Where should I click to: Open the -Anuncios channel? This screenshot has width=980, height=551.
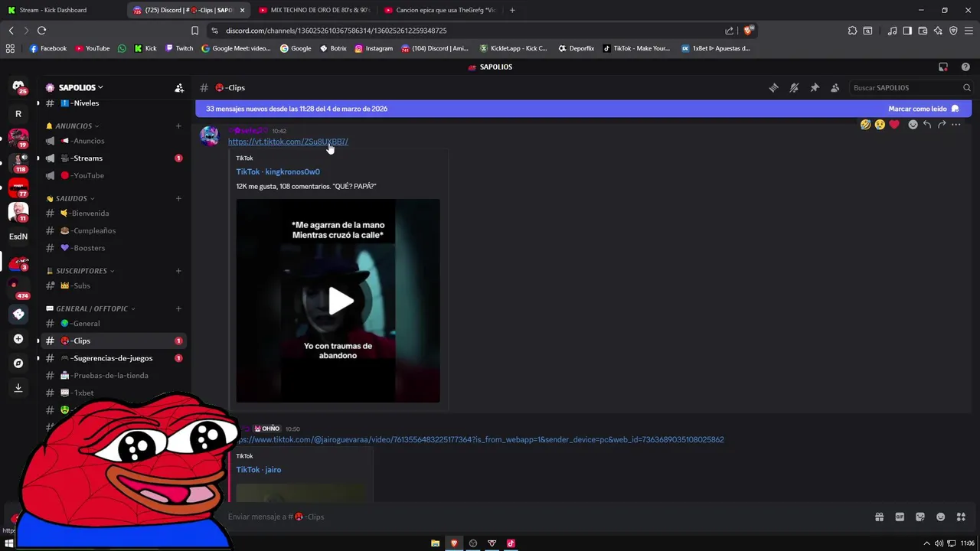pyautogui.click(x=113, y=141)
